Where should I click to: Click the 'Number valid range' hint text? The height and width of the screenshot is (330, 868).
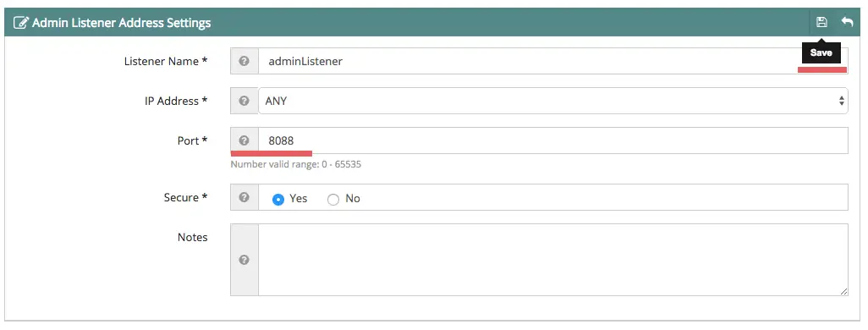[295, 164]
